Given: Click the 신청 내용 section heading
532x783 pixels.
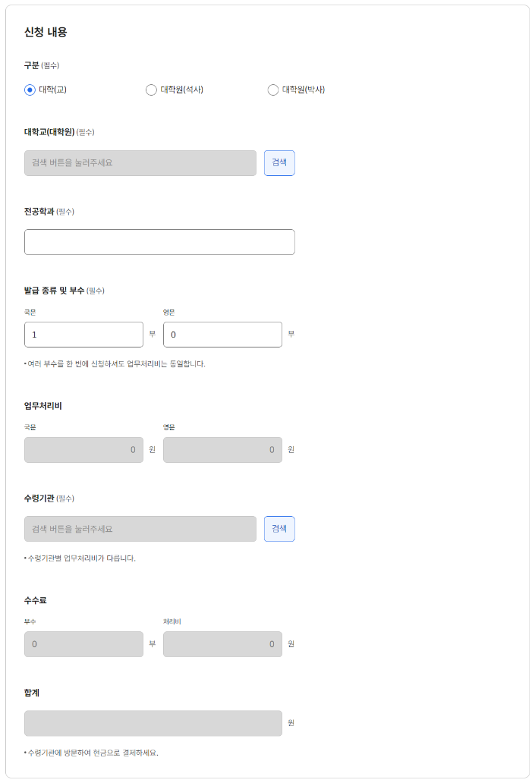Looking at the screenshot, I should pos(46,32).
